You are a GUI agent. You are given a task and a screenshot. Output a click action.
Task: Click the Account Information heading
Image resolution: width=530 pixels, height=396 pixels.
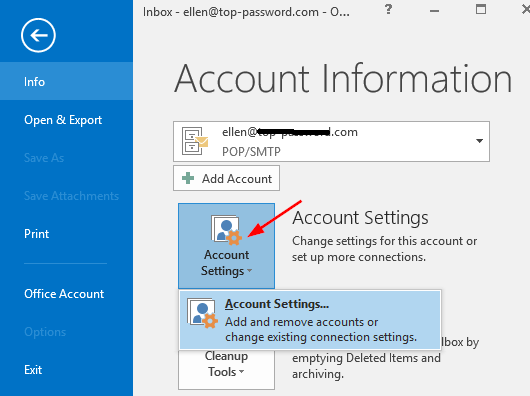click(x=343, y=78)
